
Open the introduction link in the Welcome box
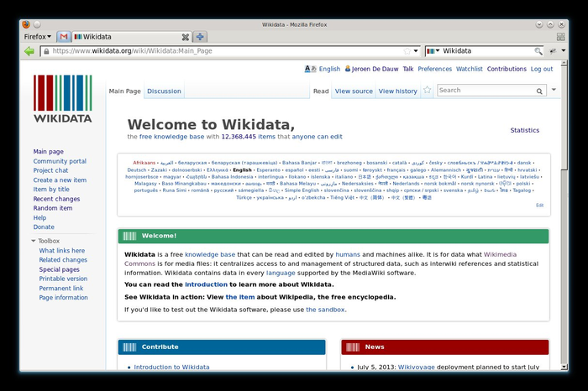point(206,284)
